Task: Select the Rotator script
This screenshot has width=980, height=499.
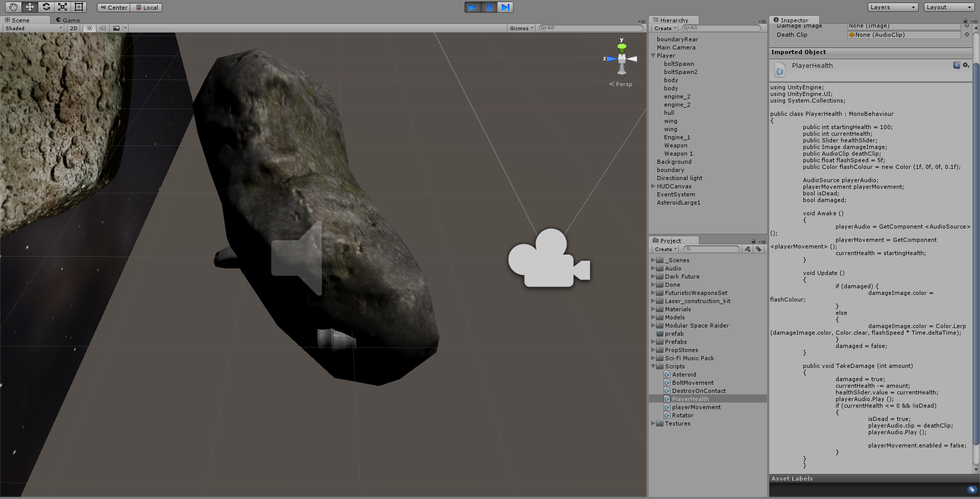Action: click(682, 415)
